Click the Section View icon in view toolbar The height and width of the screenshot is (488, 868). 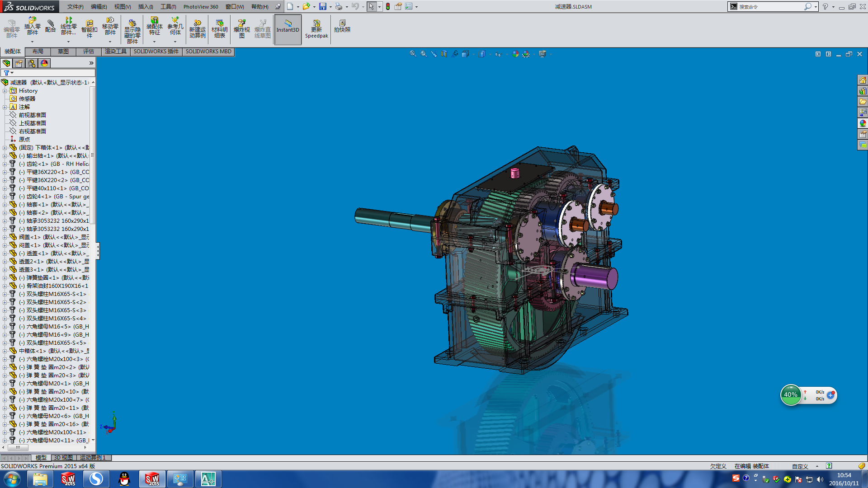click(x=444, y=54)
